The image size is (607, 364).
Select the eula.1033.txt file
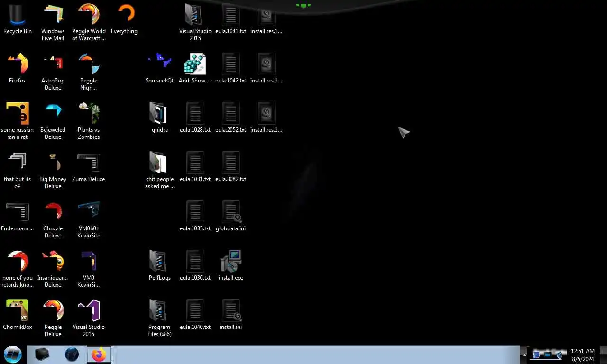(195, 217)
